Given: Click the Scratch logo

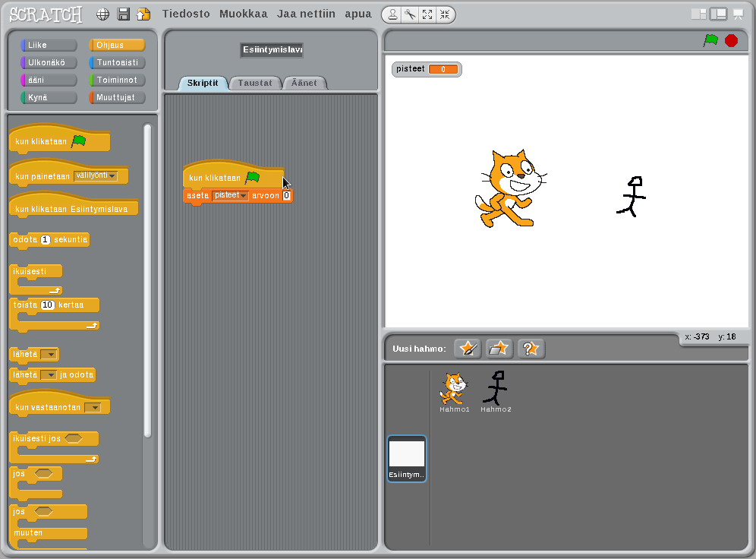Looking at the screenshot, I should (x=46, y=14).
